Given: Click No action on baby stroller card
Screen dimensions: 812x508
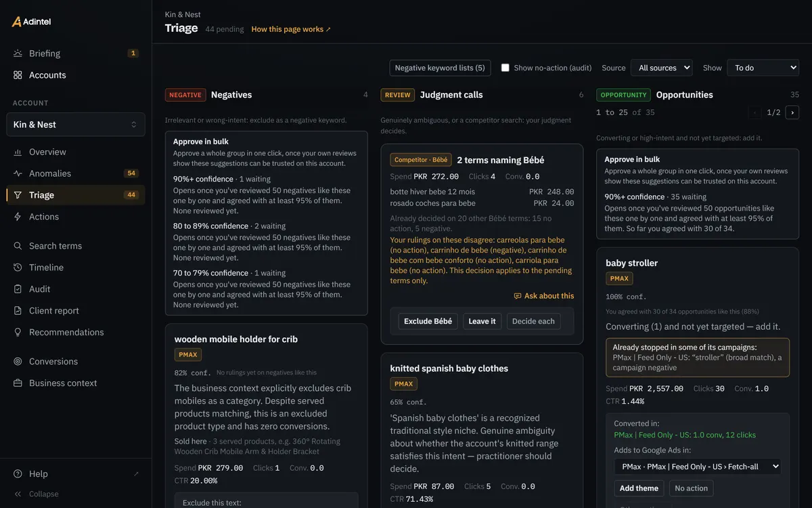Looking at the screenshot, I should 692,488.
